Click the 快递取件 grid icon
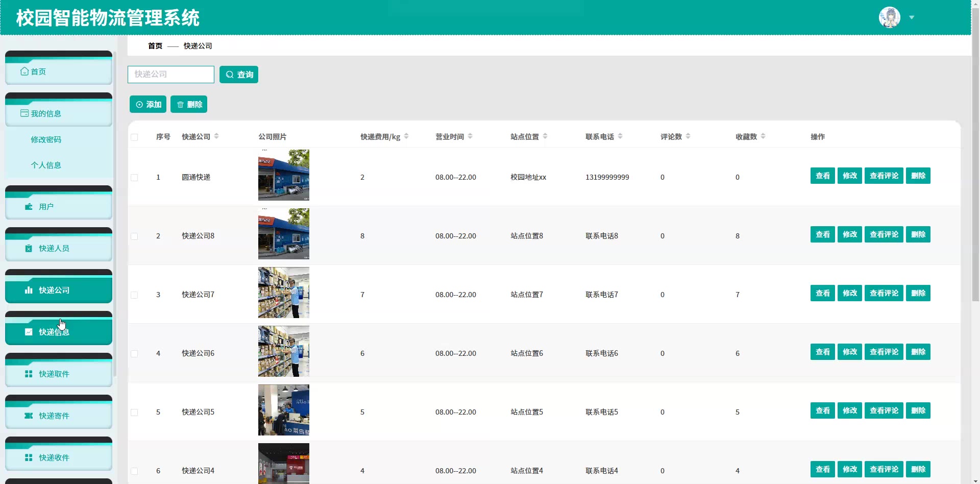980x484 pixels. pyautogui.click(x=29, y=374)
